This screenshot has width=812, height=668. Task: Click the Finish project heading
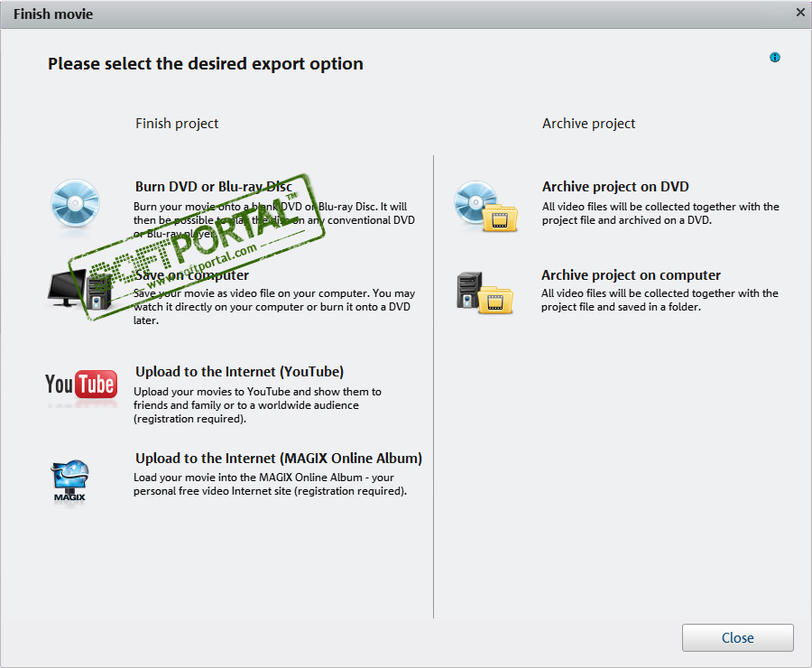click(177, 124)
